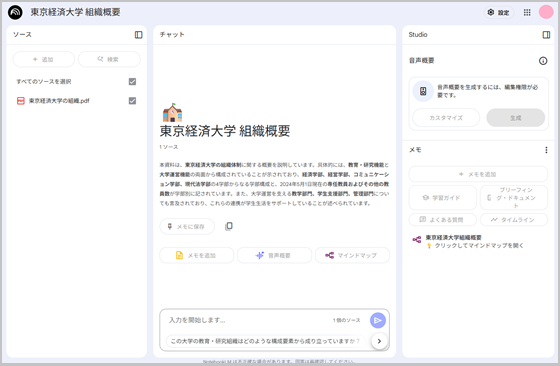
Task: Copy the summary with the copy icon
Action: pos(229,226)
